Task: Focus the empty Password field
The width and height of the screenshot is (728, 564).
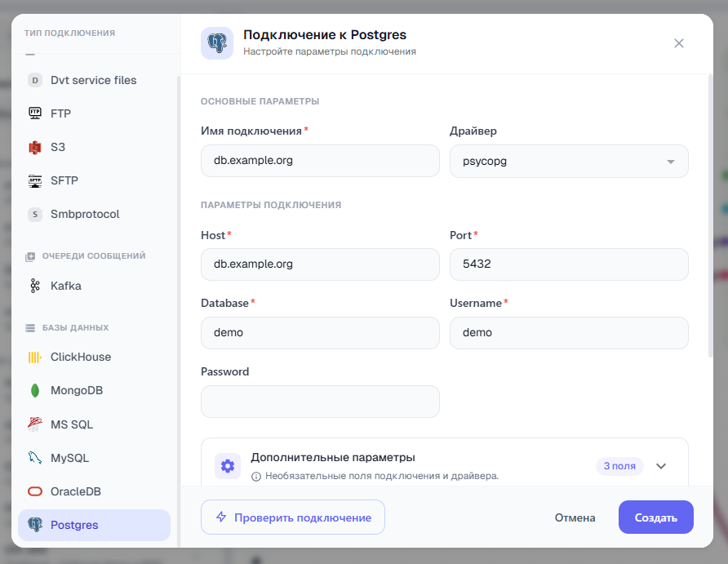Action: tap(320, 402)
